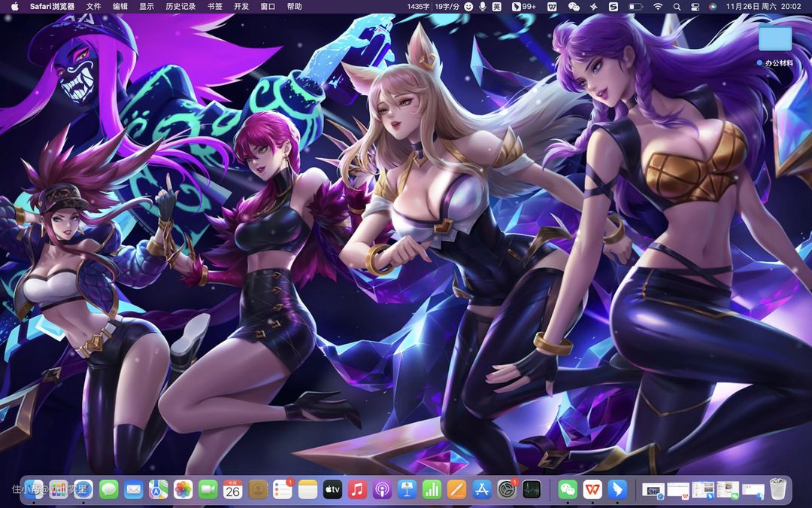Screen dimensions: 812x508
Task: Open the Trash in the Dock
Action: [778, 489]
